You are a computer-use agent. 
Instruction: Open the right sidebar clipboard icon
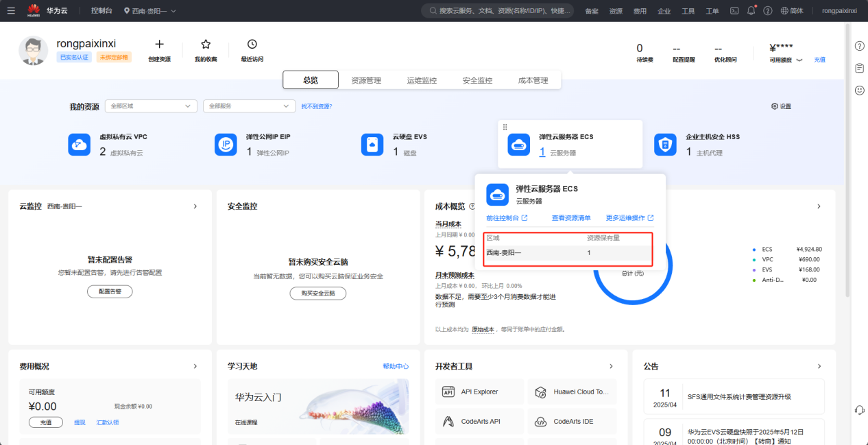[859, 68]
